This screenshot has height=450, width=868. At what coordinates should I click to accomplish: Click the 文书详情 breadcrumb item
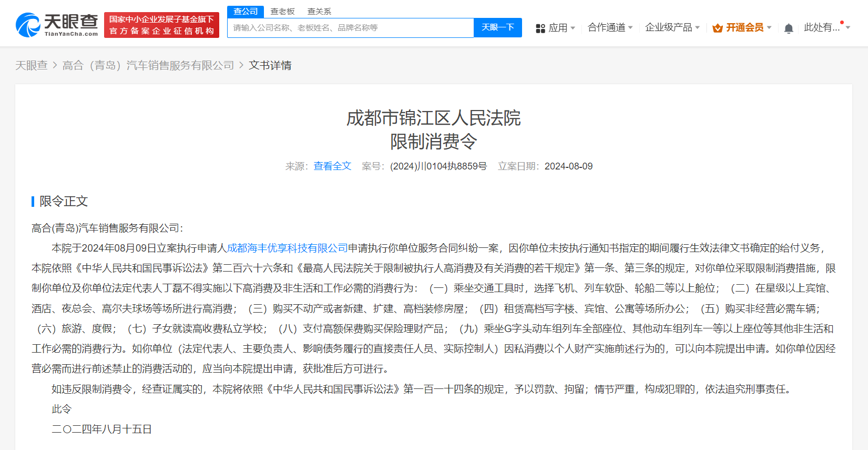[270, 65]
